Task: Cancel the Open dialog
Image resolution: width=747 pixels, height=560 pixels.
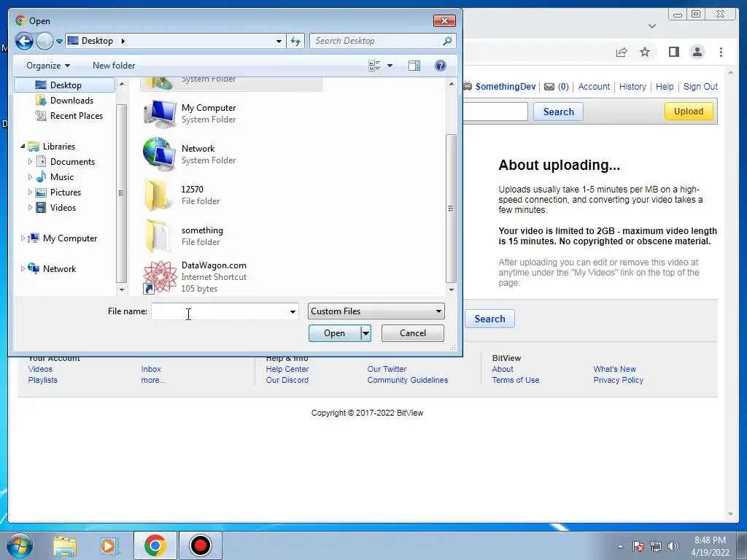Action: pyautogui.click(x=413, y=333)
